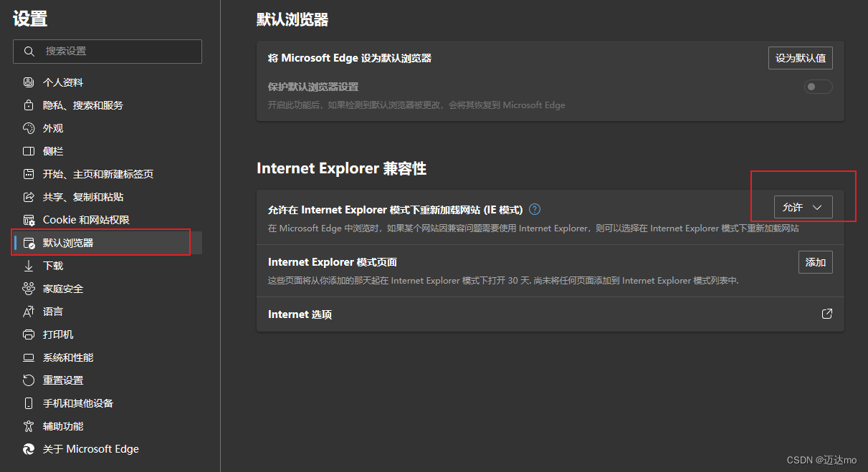Viewport: 868px width, 472px height.
Task: Click the 添加 button for IE mode pages
Action: point(816,262)
